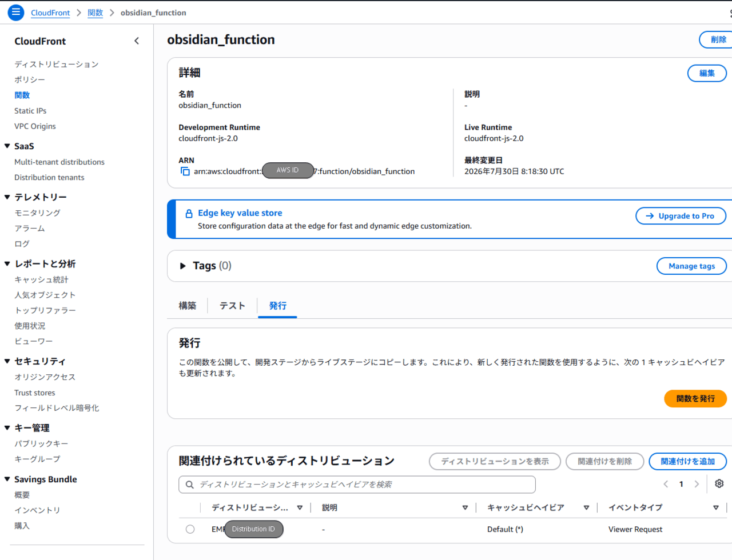Go to previous page of distributions
Screen dimensions: 732x560
(666, 484)
